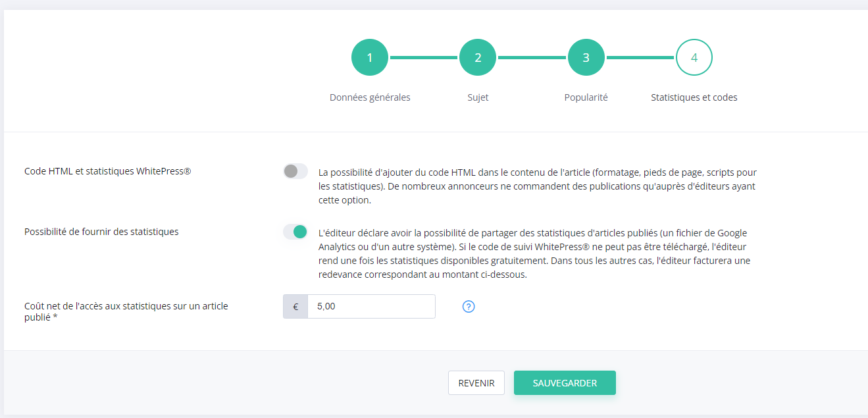The image size is (868, 418).
Task: Open the help question mark icon
Action: tap(469, 307)
